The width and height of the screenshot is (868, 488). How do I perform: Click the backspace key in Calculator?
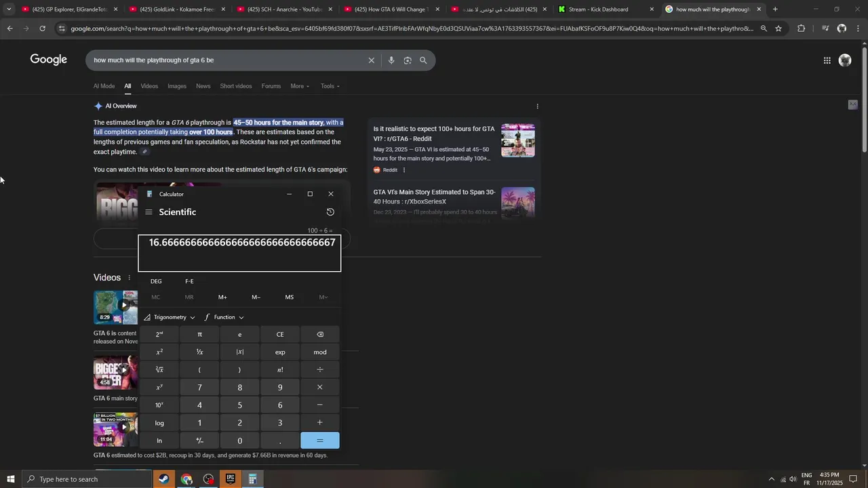(320, 334)
